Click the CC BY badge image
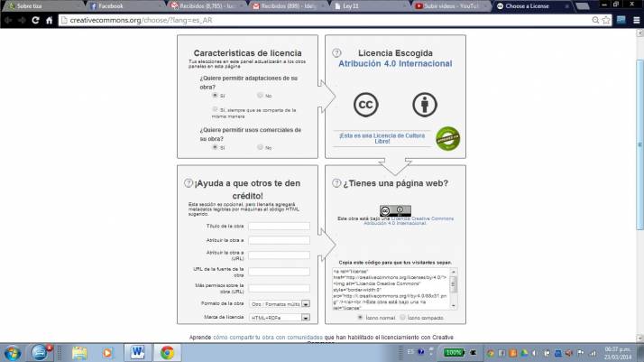Image resolution: width=644 pixels, height=362 pixels. point(395,210)
